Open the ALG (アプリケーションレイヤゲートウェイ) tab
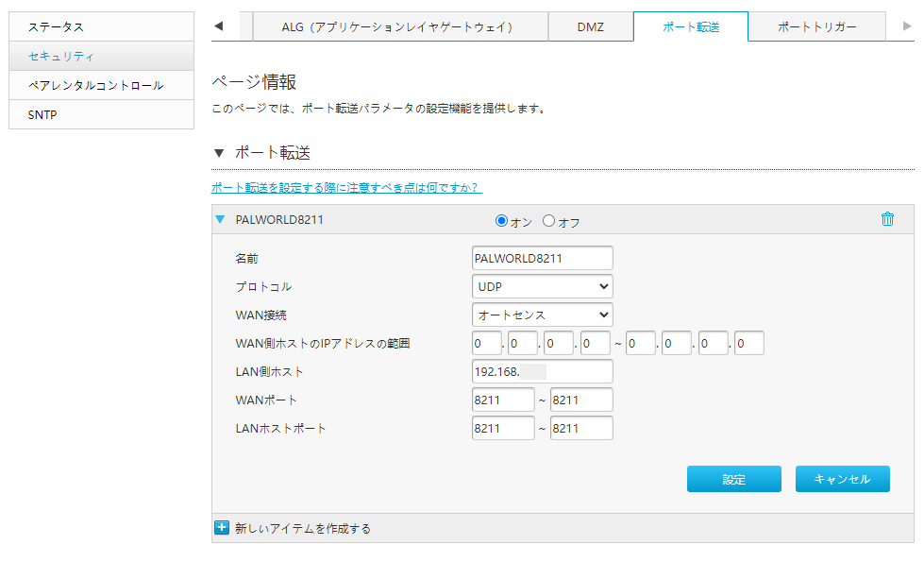Viewport: 924px width, 562px height. click(x=400, y=27)
